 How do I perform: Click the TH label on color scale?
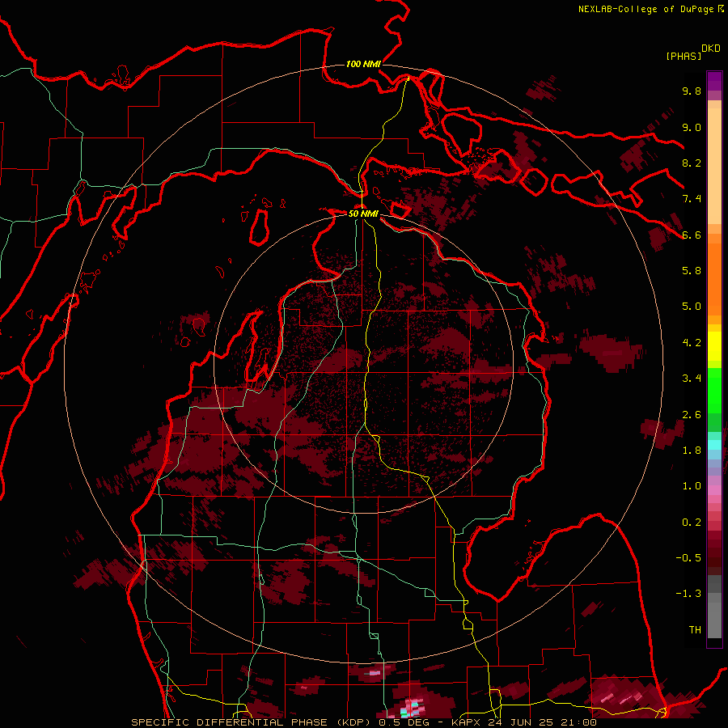pyautogui.click(x=695, y=630)
